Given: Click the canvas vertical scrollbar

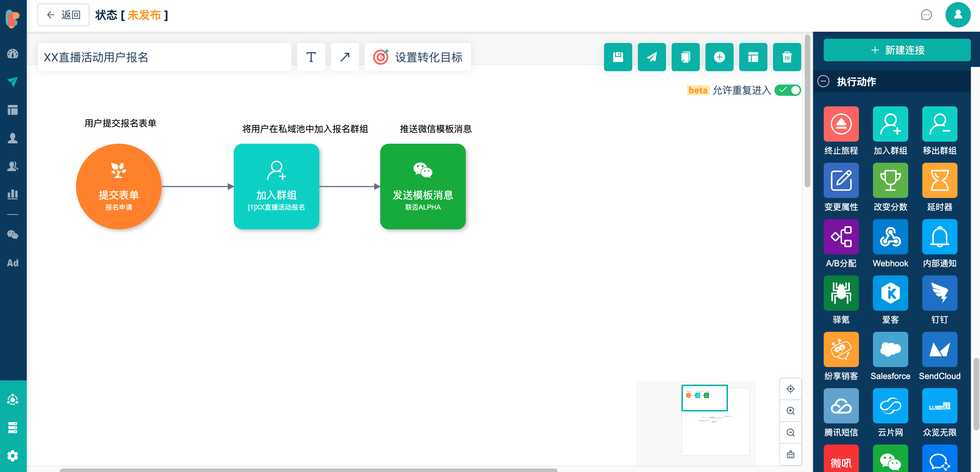Looking at the screenshot, I should tap(807, 111).
